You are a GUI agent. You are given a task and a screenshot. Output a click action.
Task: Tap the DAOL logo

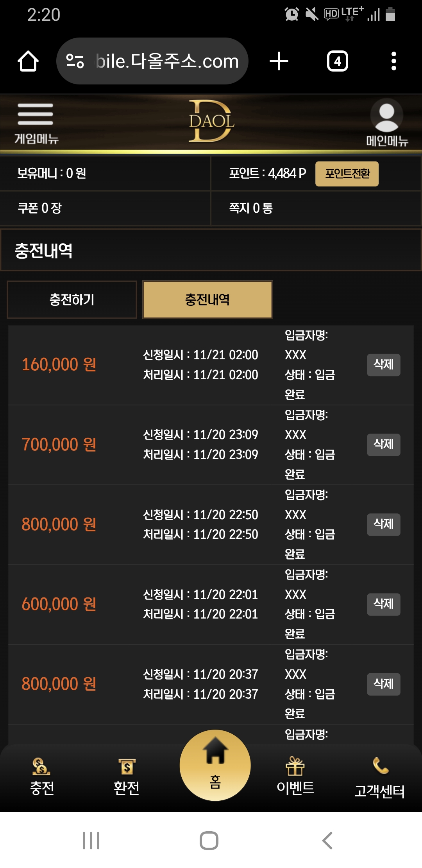(211, 121)
